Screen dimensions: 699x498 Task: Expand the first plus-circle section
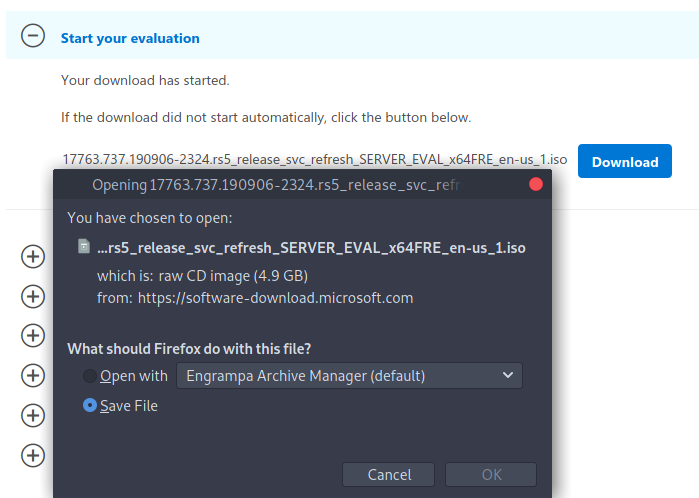pos(33,256)
